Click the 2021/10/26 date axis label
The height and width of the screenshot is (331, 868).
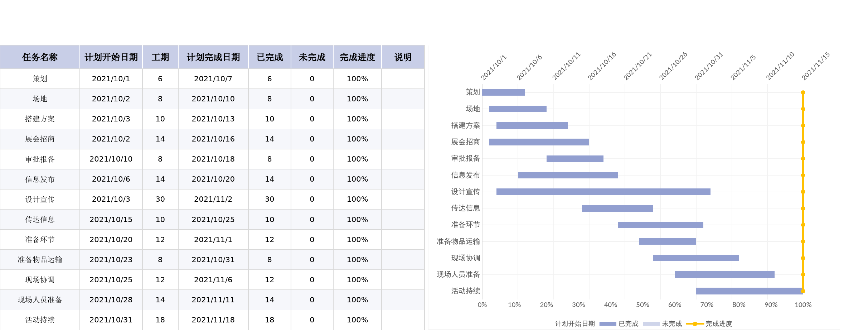point(673,66)
